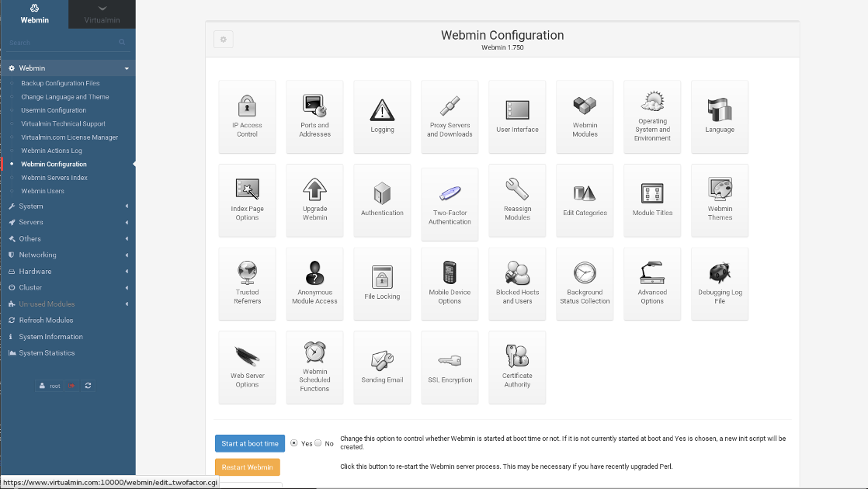Expand the Un-used Modules category
Viewport: 868px width, 489px height.
click(x=68, y=303)
